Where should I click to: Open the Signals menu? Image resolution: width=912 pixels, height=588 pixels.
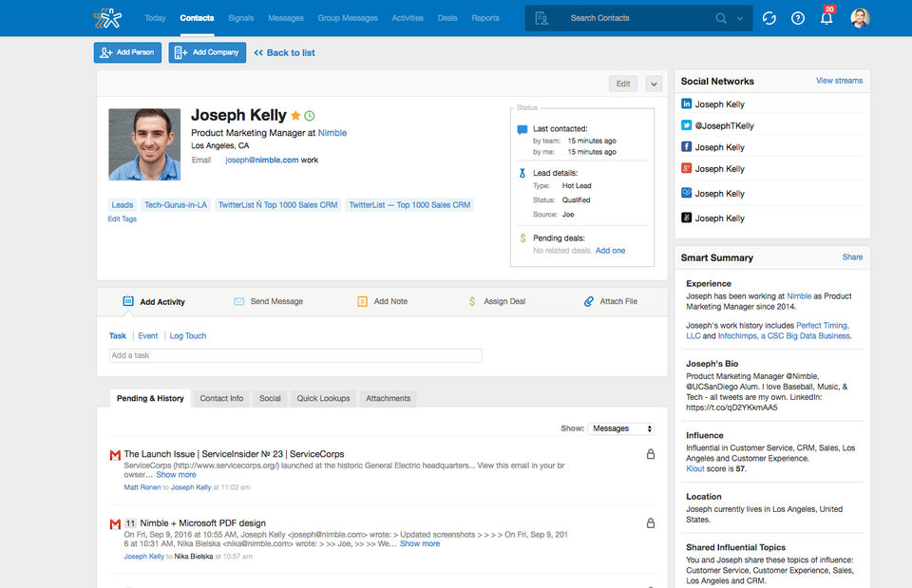click(x=240, y=18)
